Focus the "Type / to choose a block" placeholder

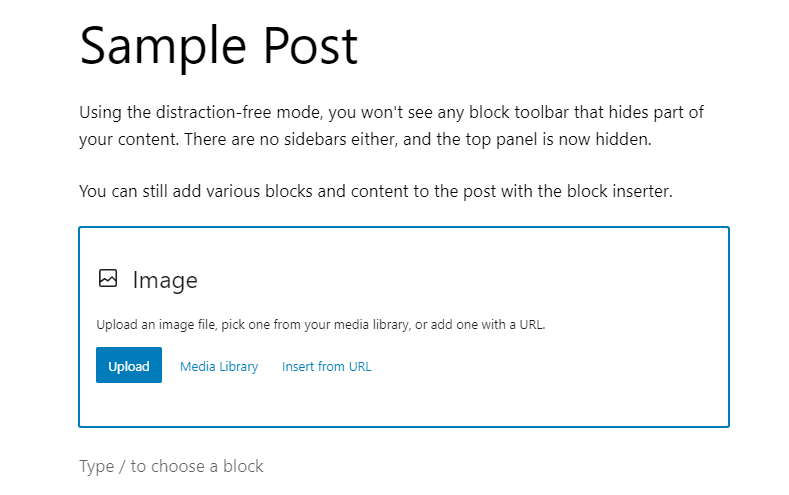click(171, 466)
